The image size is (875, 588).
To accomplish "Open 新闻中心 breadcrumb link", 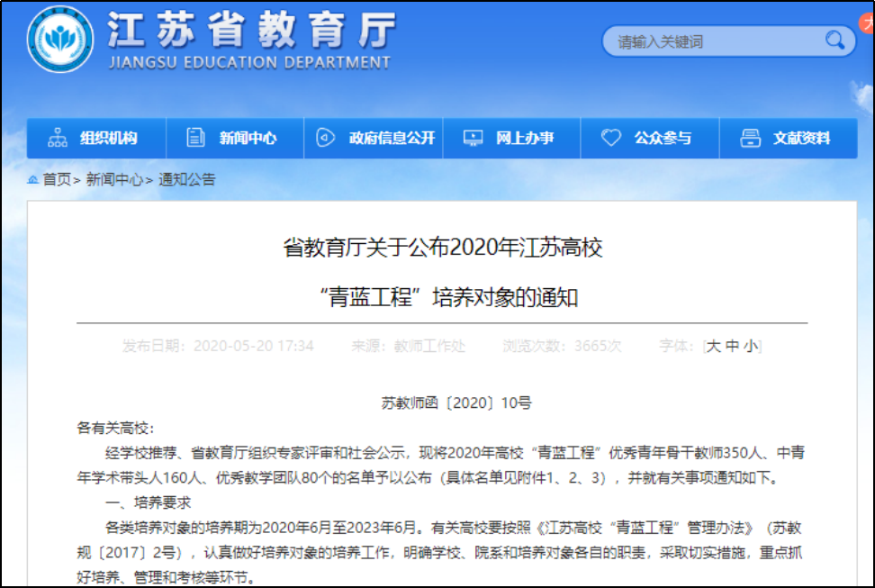I will 114,180.
